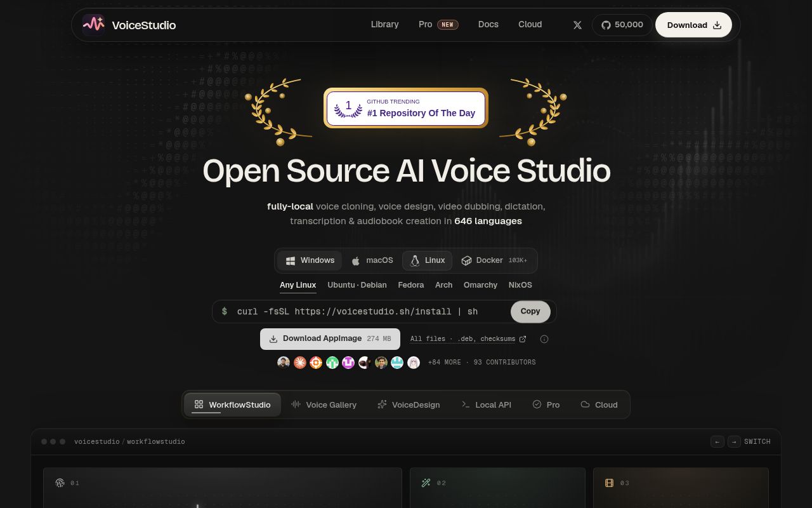Select the Docker platform tab

click(495, 260)
